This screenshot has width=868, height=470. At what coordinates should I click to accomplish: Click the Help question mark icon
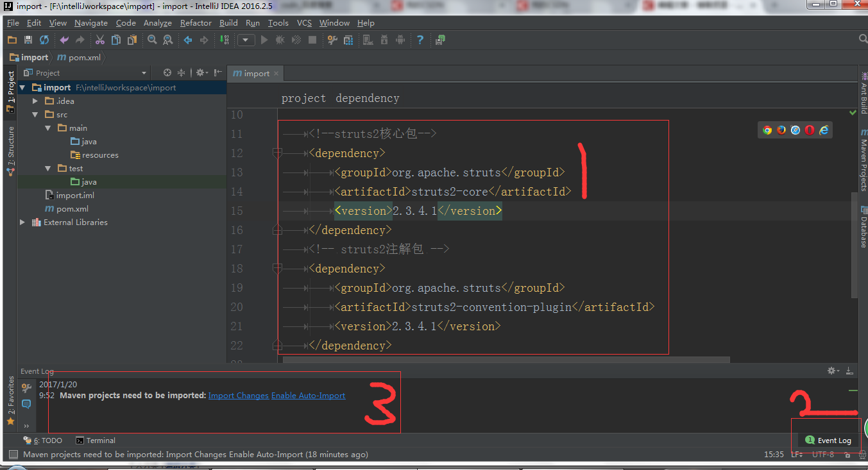[x=420, y=40]
